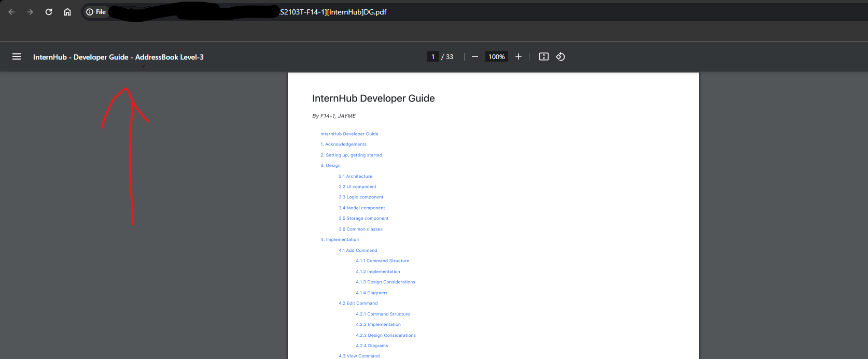Jump to 4.2.1 Command Structure
The image size is (868, 359).
click(383, 314)
